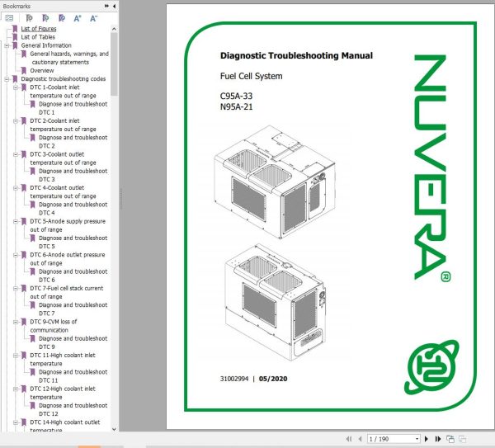Click the increase bookmark font size icon
The image size is (495, 448).
78,19
